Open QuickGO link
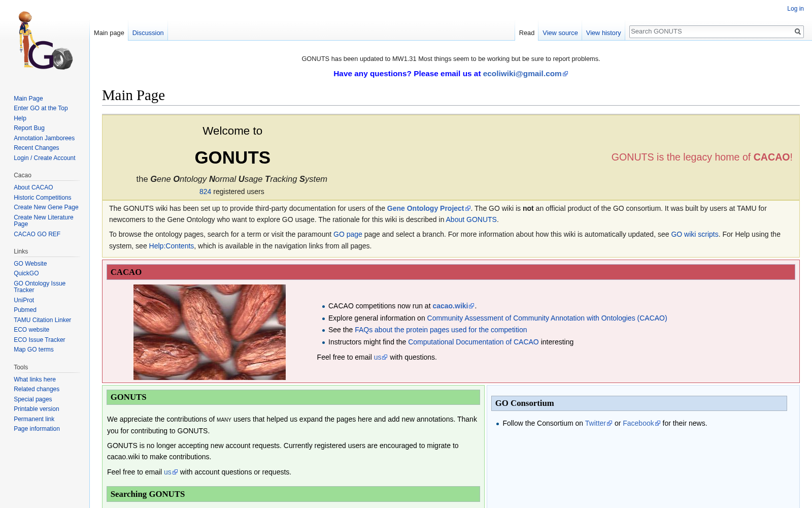Viewport: 812px width, 508px height. [x=26, y=273]
